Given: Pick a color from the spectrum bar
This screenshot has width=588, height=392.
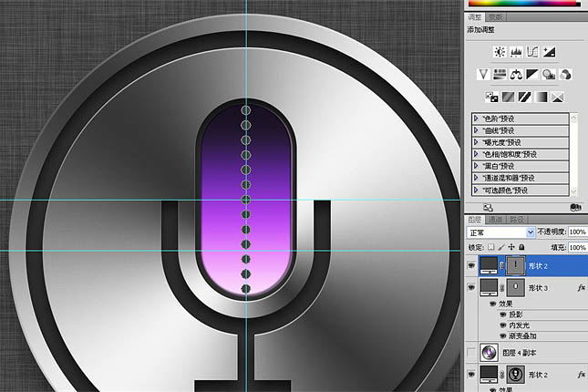Looking at the screenshot, I should point(523,4).
